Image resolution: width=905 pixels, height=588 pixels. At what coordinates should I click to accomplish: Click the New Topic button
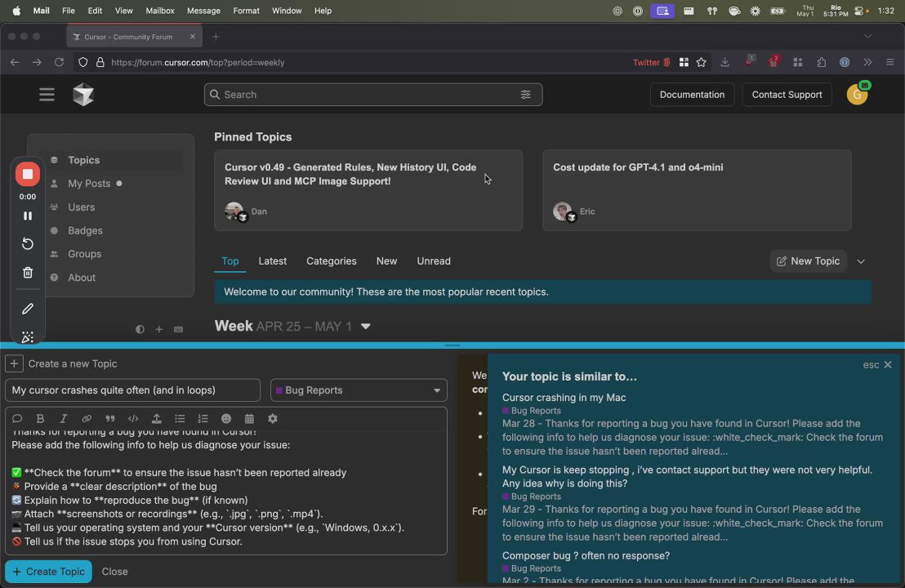click(808, 261)
